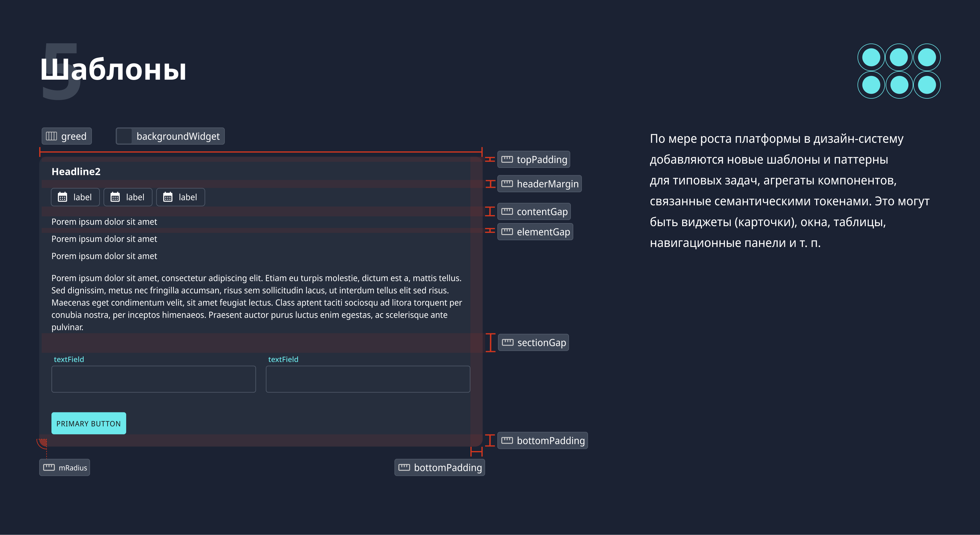The width and height of the screenshot is (980, 535).
Task: Click the Headline2 heading text
Action: tap(76, 172)
